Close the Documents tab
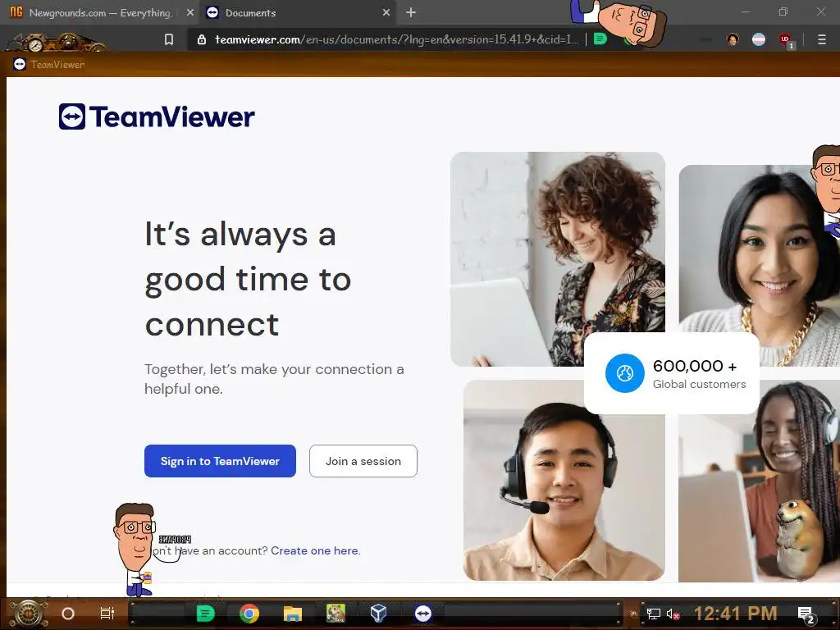The height and width of the screenshot is (630, 840). pos(386,12)
